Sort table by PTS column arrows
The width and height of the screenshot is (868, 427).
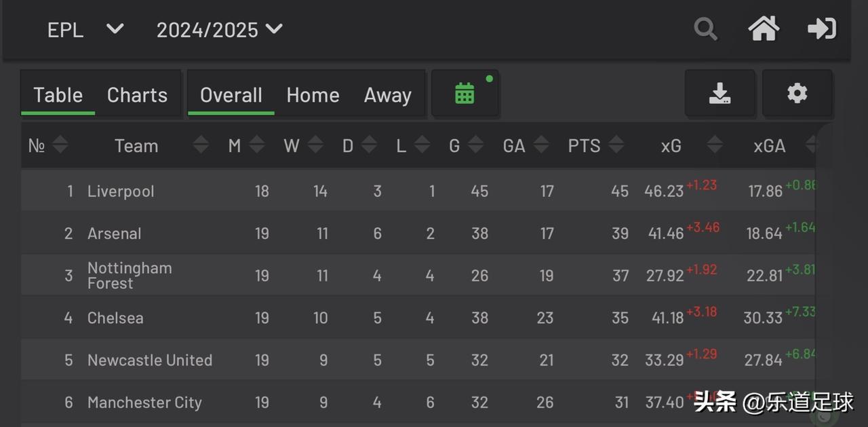click(x=616, y=145)
